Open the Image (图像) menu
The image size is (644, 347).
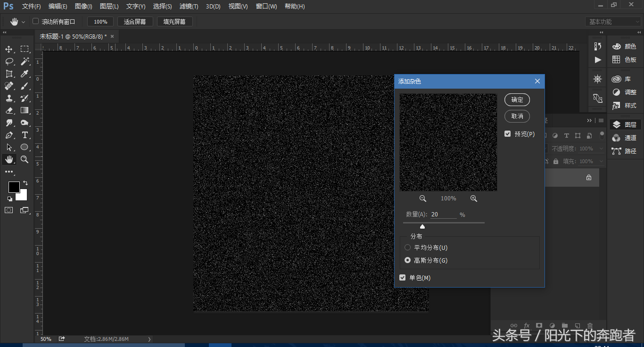click(83, 7)
